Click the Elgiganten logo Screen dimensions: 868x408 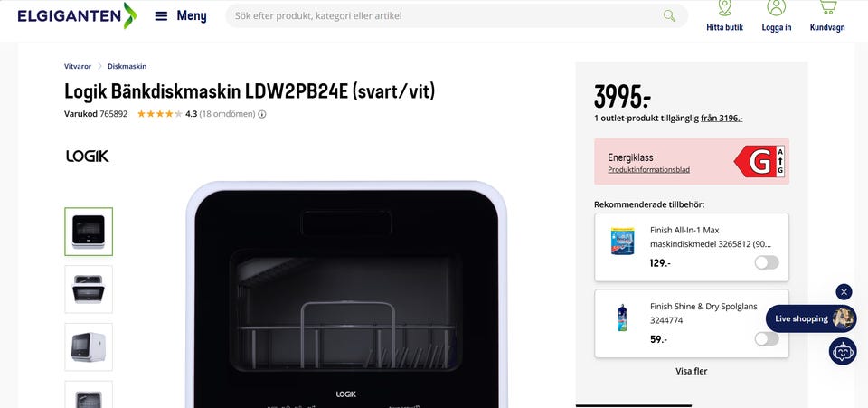(x=76, y=15)
